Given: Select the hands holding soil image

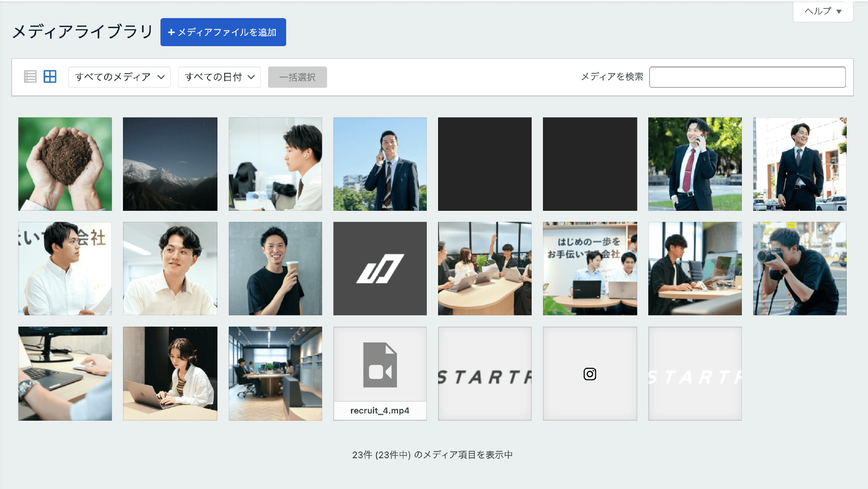Looking at the screenshot, I should click(65, 164).
